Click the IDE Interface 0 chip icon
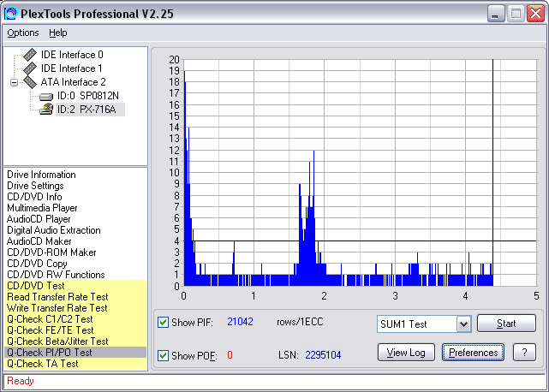 click(30, 55)
